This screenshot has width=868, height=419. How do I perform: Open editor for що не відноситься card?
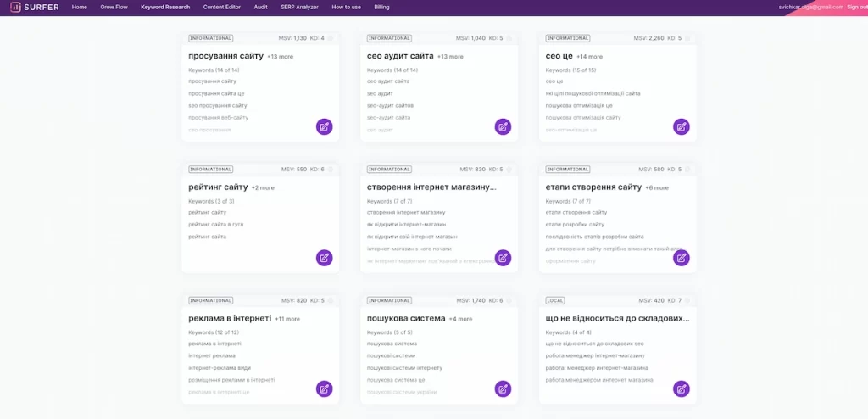click(x=682, y=389)
